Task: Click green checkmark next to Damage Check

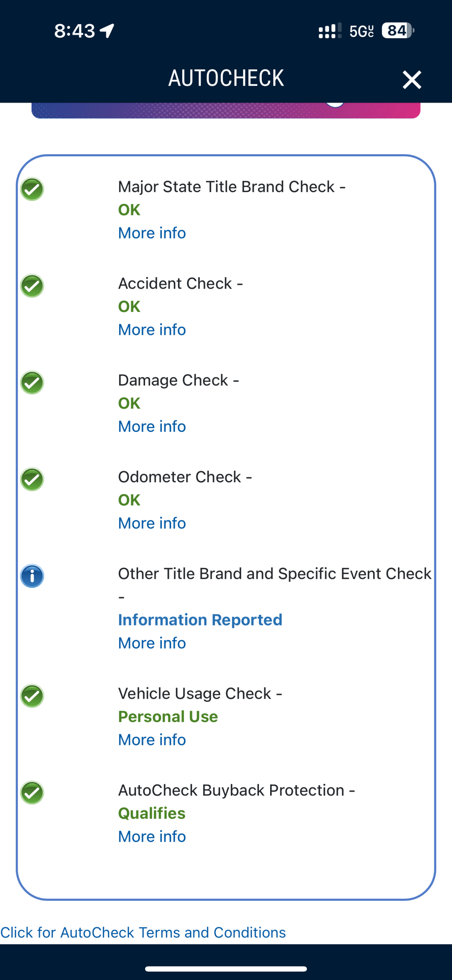Action: point(32,383)
